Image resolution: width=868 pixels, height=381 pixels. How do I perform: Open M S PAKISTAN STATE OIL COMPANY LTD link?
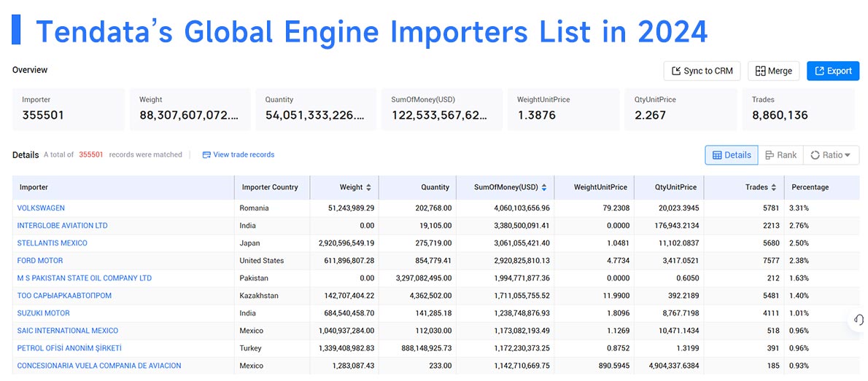pyautogui.click(x=84, y=278)
